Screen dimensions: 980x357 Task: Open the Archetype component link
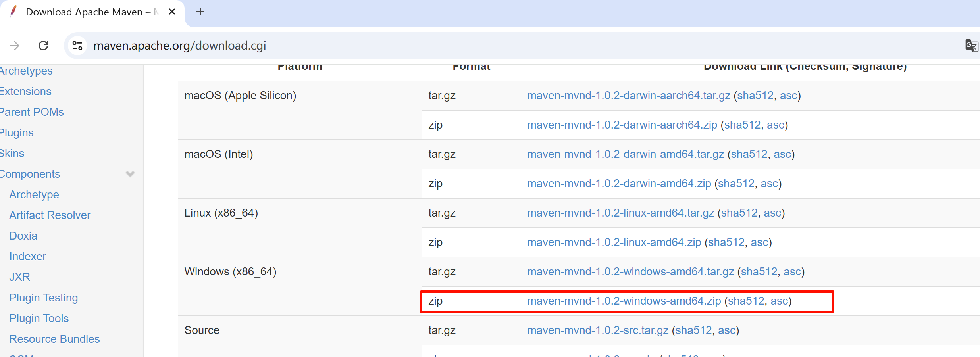click(34, 194)
